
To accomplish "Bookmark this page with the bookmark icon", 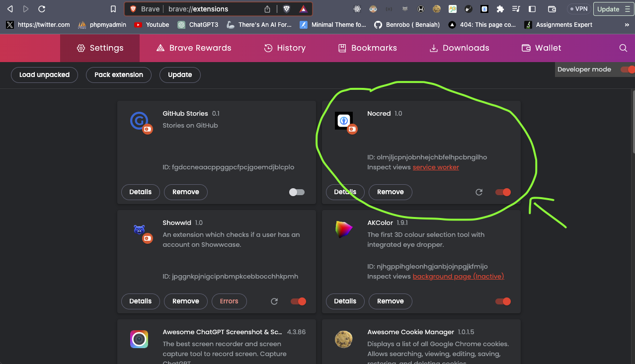I will point(113,9).
